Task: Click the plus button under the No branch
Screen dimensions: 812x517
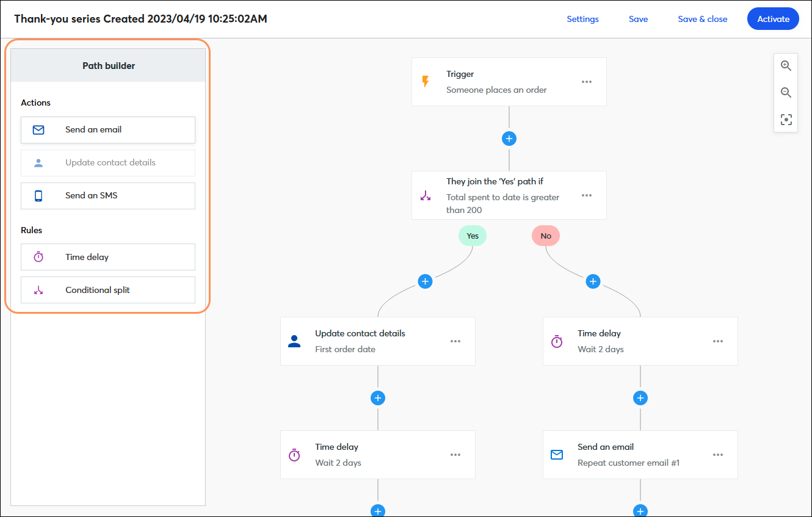Action: tap(593, 281)
